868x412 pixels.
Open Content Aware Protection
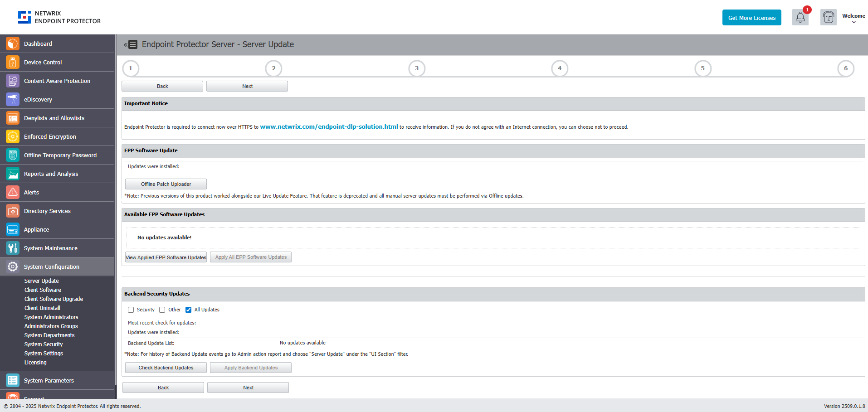click(x=57, y=81)
